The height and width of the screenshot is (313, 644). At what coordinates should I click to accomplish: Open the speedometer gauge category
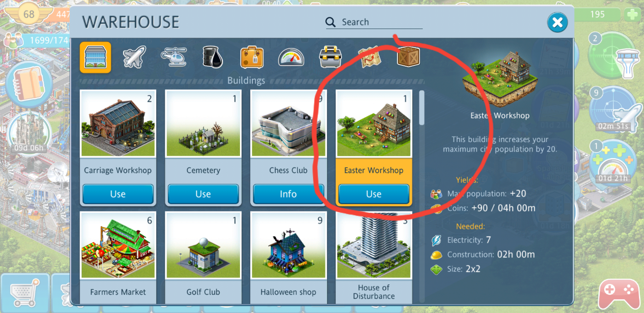click(x=291, y=57)
